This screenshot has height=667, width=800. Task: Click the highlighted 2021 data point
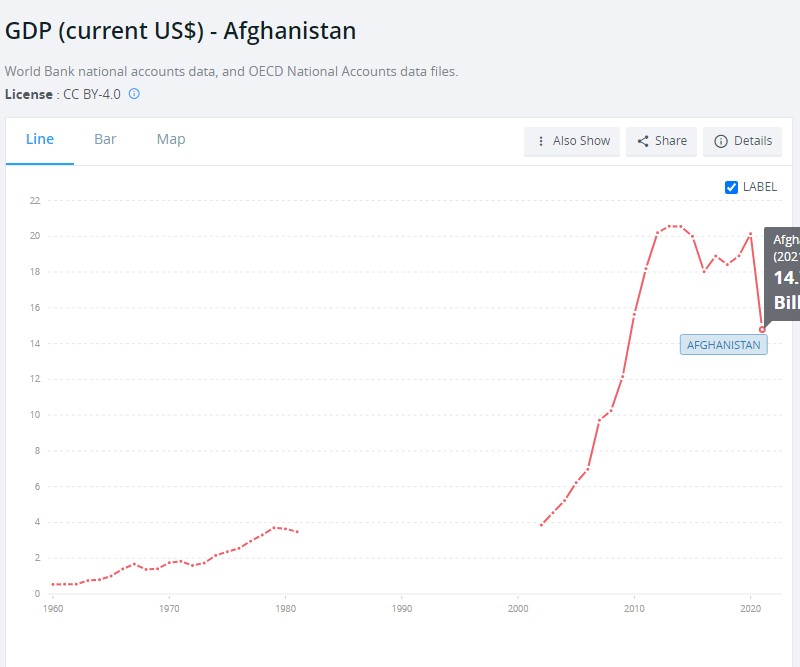(762, 329)
